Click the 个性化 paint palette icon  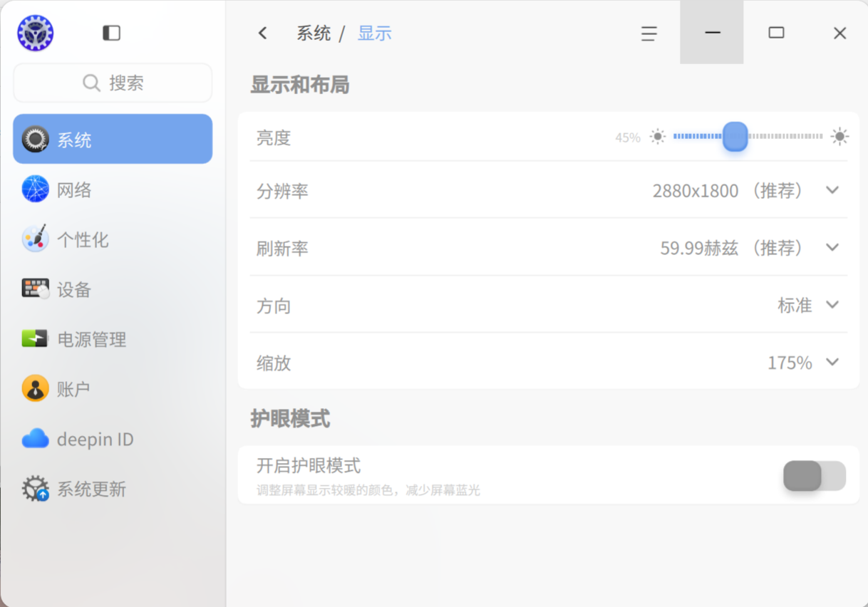(x=35, y=239)
